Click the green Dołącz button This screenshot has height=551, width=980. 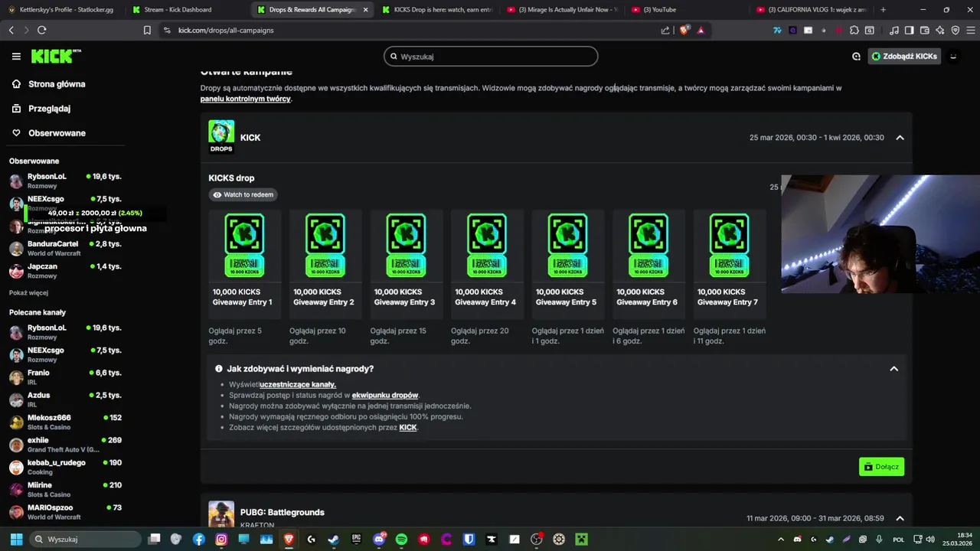(881, 467)
